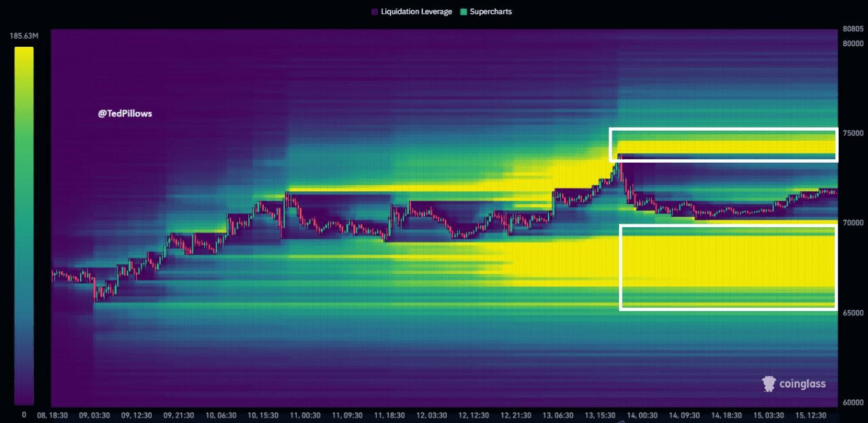Click the purple Liquidation Leverage legend swatch
The height and width of the screenshot is (423, 868).
(x=375, y=12)
